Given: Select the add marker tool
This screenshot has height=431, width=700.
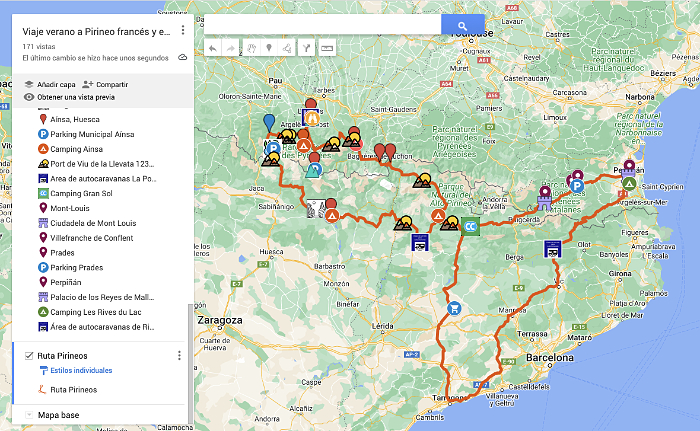Looking at the screenshot, I should coord(269,48).
